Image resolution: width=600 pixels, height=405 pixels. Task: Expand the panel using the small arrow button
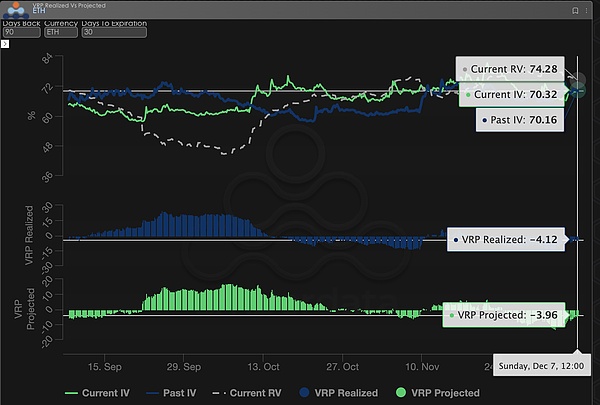click(x=5, y=45)
